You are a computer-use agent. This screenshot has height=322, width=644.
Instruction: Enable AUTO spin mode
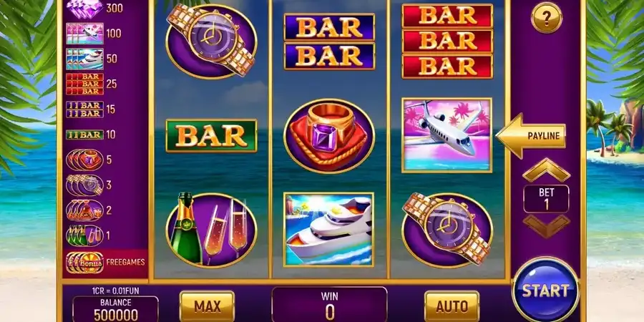[x=452, y=306]
